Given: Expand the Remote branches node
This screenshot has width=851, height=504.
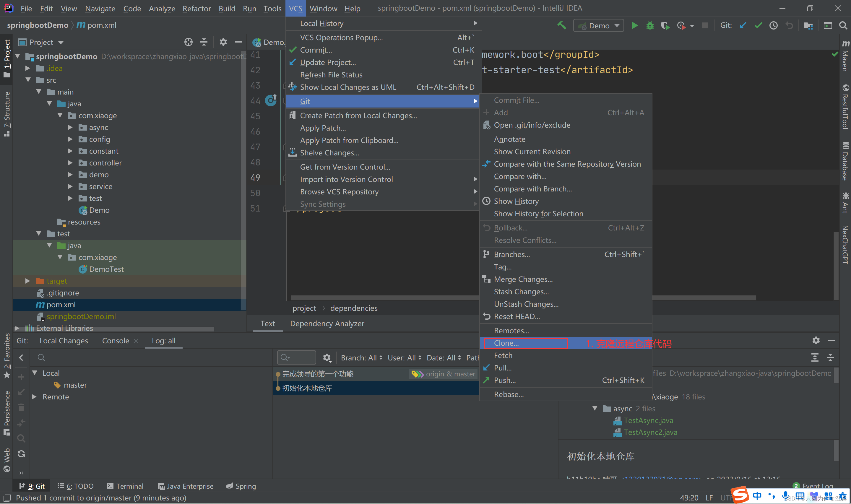Looking at the screenshot, I should [34, 397].
